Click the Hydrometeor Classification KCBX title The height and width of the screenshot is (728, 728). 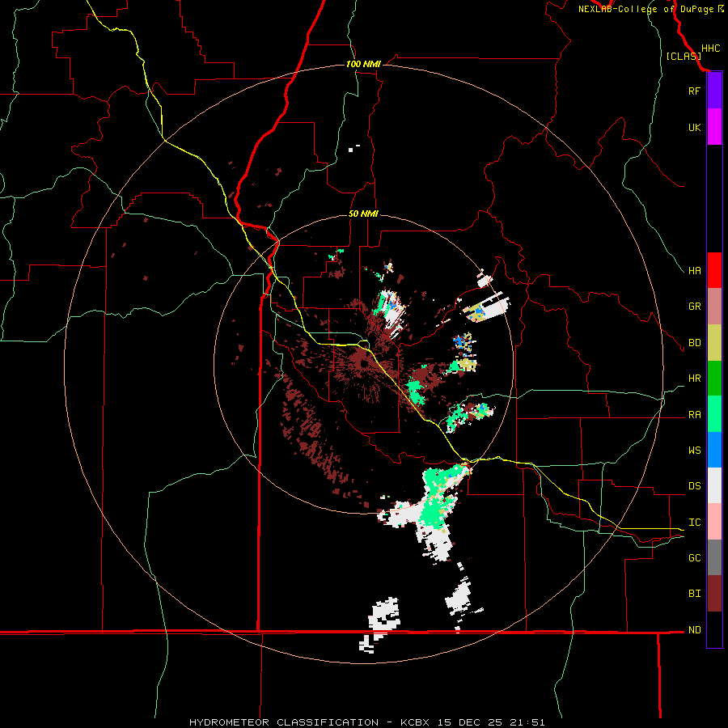click(366, 722)
